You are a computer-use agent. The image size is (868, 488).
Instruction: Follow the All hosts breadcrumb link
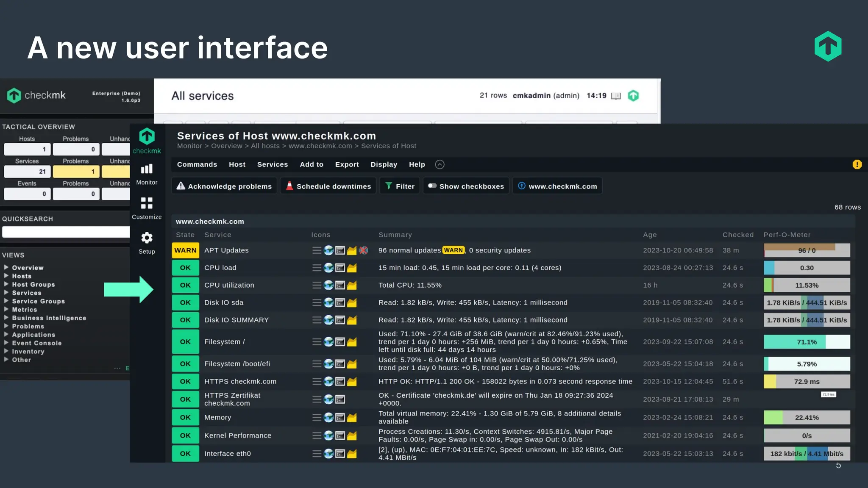point(265,146)
